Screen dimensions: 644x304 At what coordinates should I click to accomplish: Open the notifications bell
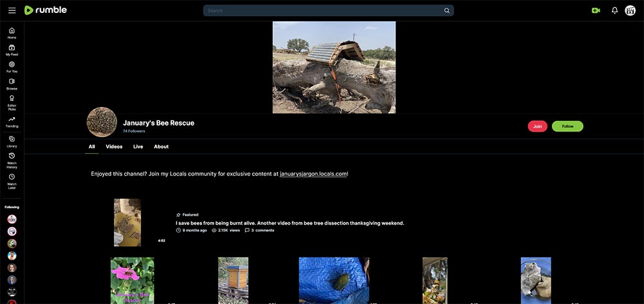(x=614, y=11)
